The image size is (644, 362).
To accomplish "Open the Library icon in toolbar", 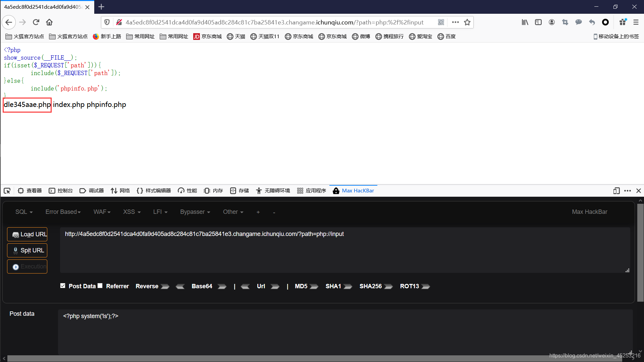I will pos(525,22).
